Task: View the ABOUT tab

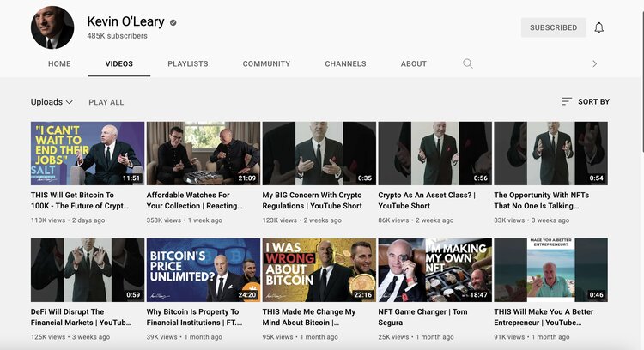Action: (x=414, y=64)
